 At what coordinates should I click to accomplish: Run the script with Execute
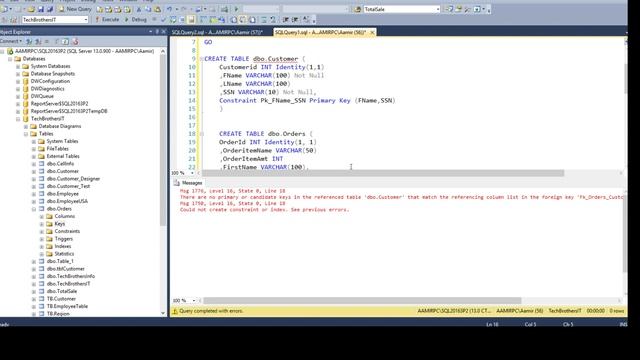pyautogui.click(x=107, y=20)
